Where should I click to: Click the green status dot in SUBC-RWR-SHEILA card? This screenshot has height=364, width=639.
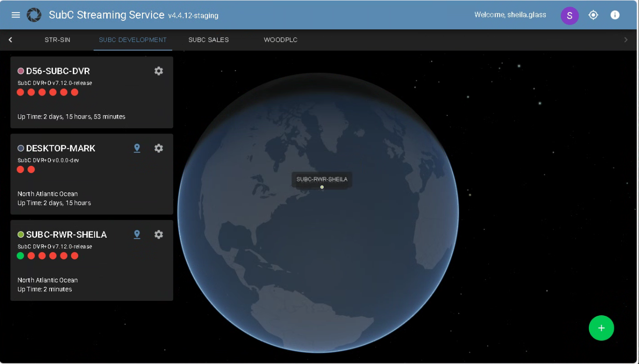point(20,256)
